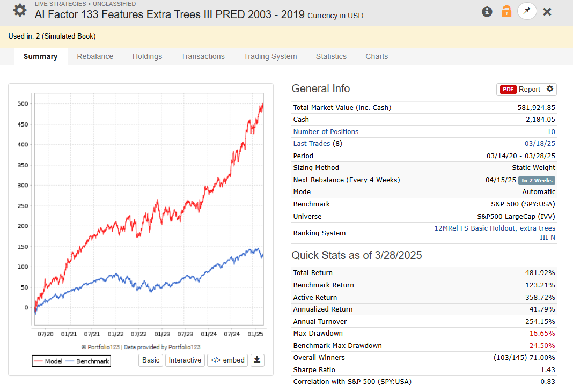Screen dimensions: 573x392
Task: Click the Automatic mode value
Action: (x=539, y=192)
